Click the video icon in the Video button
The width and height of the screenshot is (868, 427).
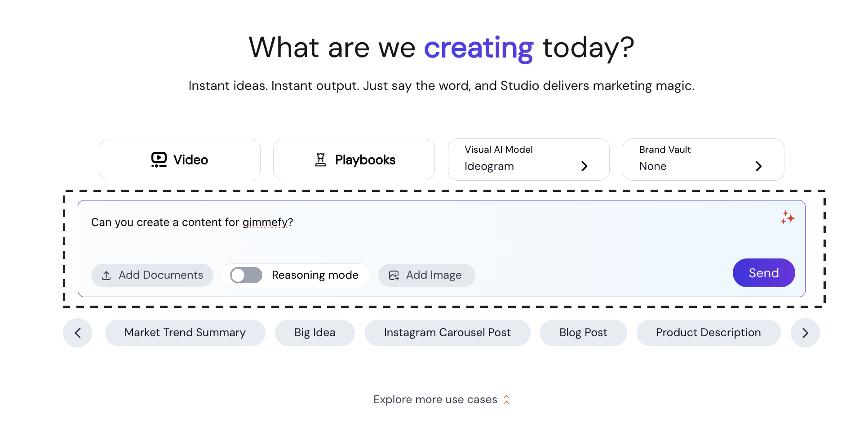159,160
